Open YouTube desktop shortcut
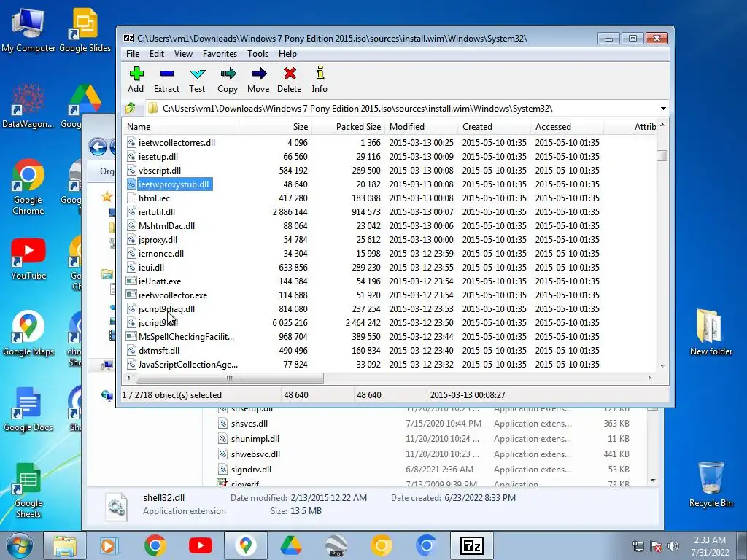747x560 pixels. 28,259
